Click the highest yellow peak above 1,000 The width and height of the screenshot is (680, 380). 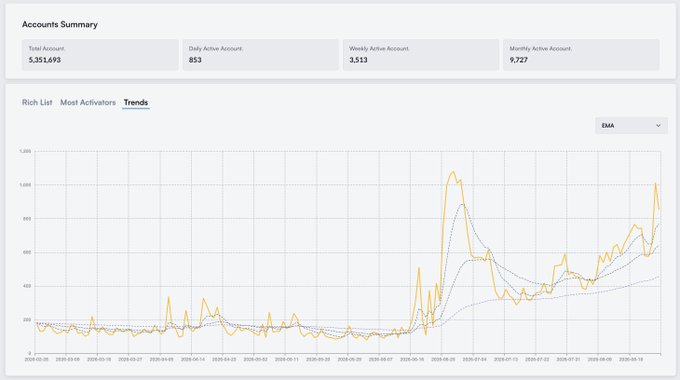(x=454, y=172)
